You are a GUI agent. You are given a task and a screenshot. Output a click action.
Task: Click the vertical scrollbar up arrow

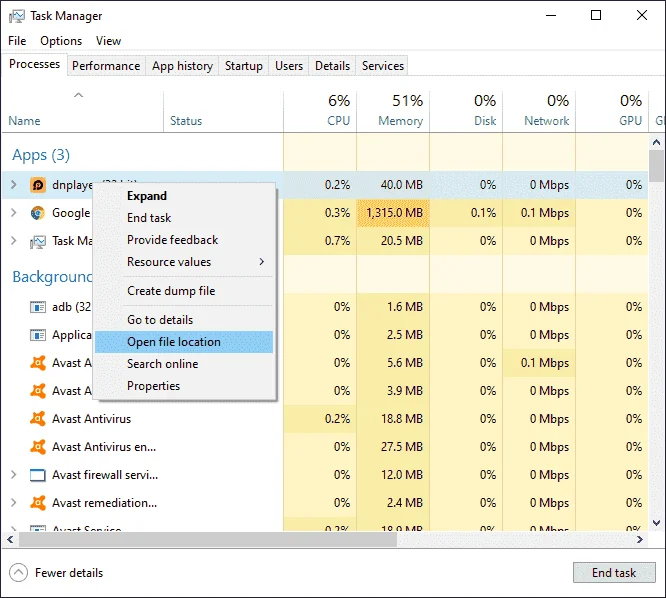(x=657, y=142)
